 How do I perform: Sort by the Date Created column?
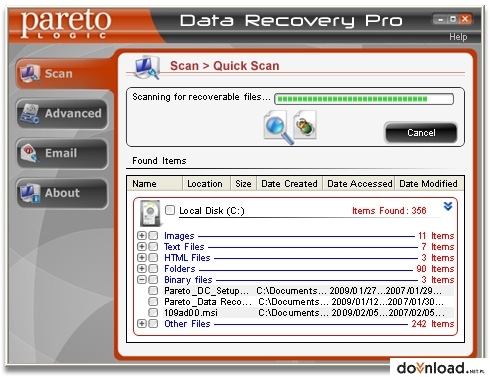point(289,184)
